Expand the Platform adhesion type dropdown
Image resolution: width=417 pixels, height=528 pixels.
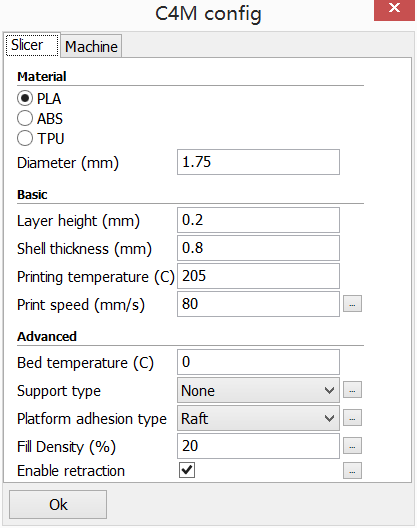[258, 418]
